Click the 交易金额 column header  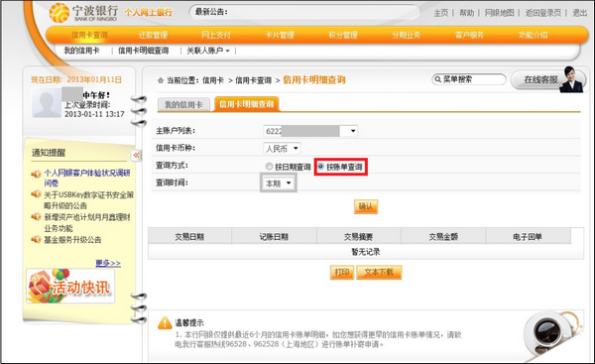443,237
